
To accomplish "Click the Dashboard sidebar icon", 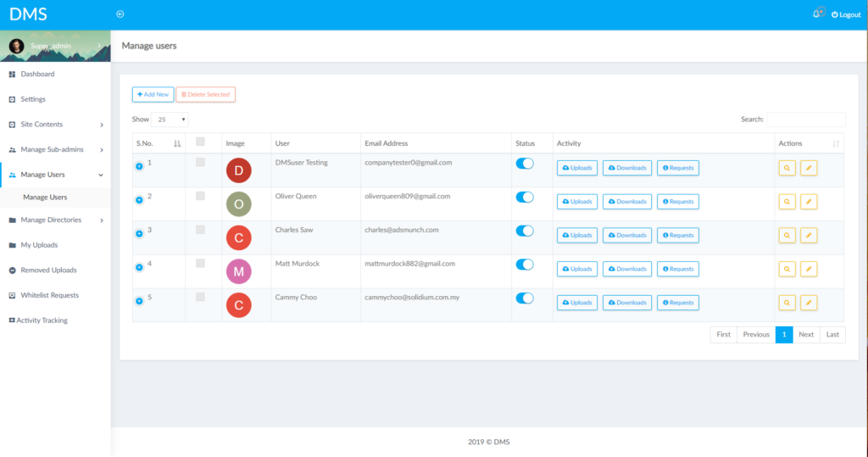I will click(12, 75).
